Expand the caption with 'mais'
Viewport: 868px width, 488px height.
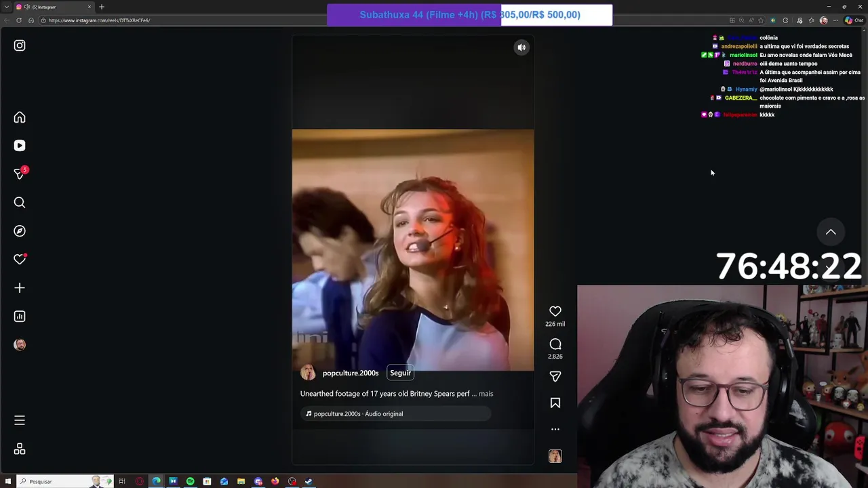486,394
